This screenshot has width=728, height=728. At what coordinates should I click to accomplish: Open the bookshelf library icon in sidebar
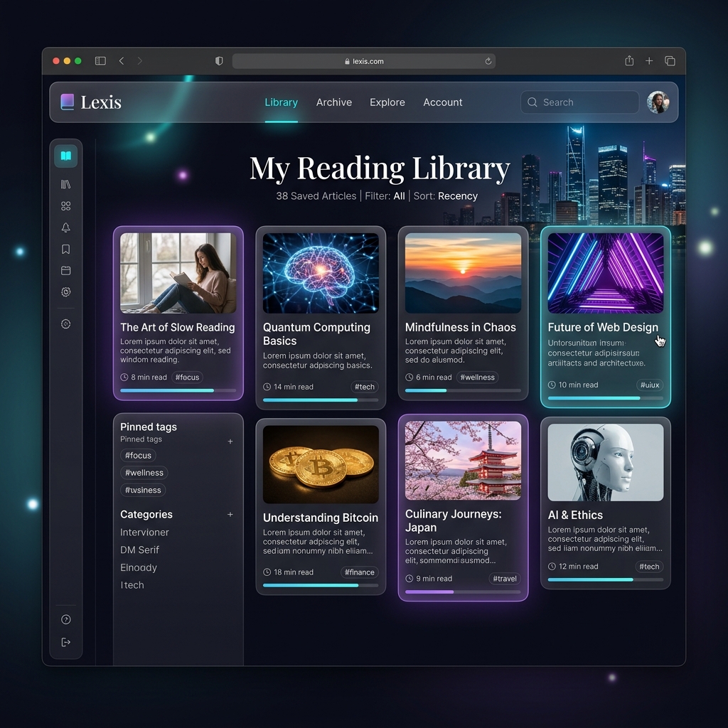tap(66, 184)
